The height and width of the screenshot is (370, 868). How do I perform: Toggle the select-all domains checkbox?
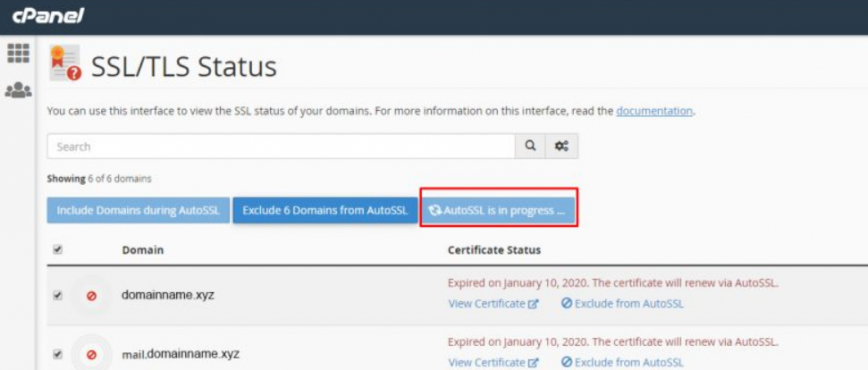pyautogui.click(x=58, y=250)
